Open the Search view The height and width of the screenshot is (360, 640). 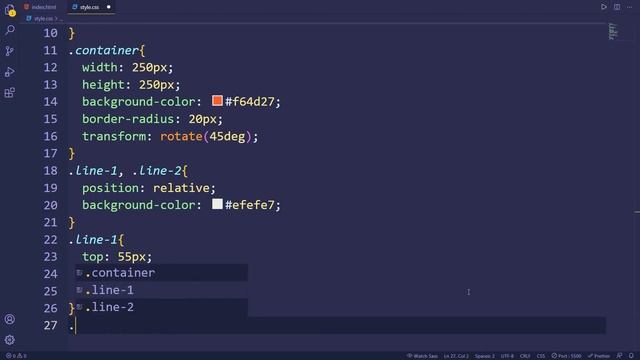click(x=10, y=30)
